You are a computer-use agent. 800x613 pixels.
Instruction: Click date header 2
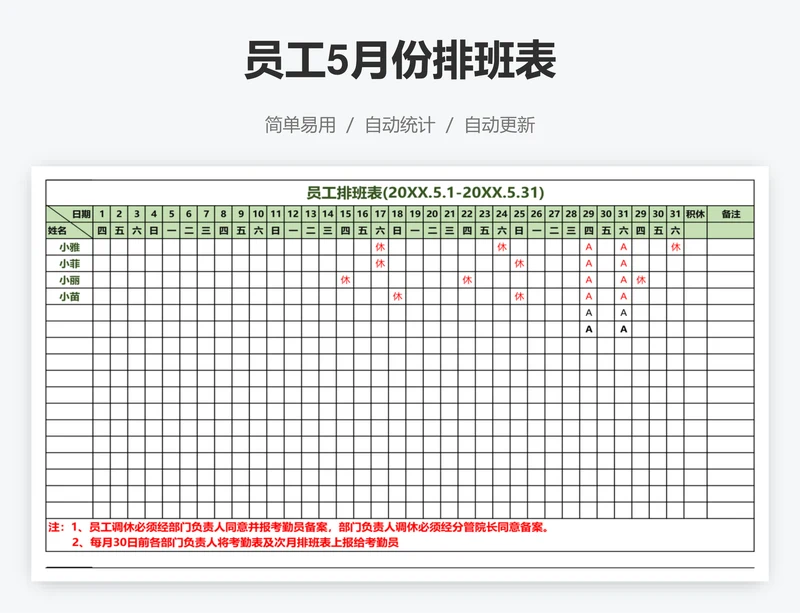[x=119, y=214]
